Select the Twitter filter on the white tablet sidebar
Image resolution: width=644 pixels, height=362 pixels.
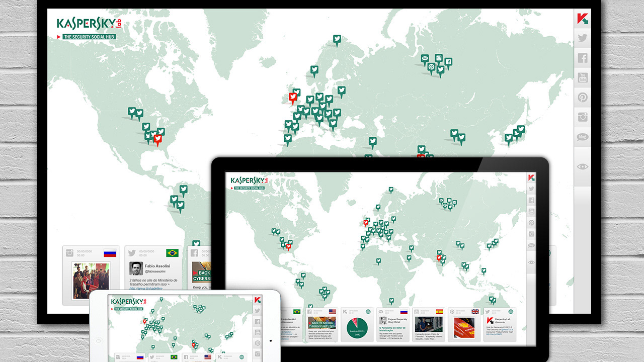pyautogui.click(x=257, y=311)
